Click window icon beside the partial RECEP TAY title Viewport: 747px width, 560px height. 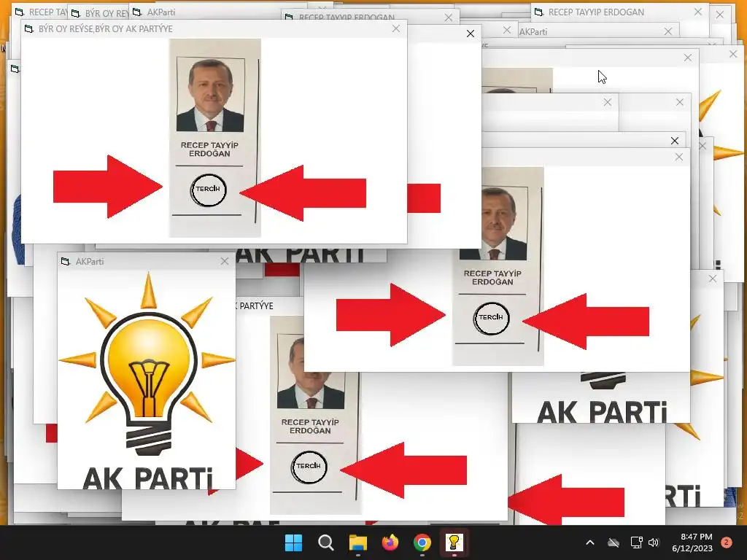[x=19, y=12]
